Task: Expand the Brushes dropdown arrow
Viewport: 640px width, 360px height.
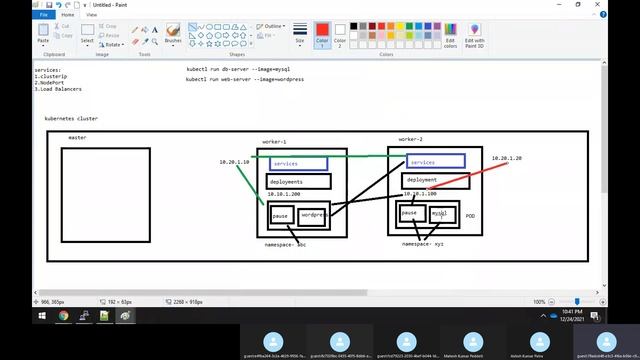Action: (173, 46)
